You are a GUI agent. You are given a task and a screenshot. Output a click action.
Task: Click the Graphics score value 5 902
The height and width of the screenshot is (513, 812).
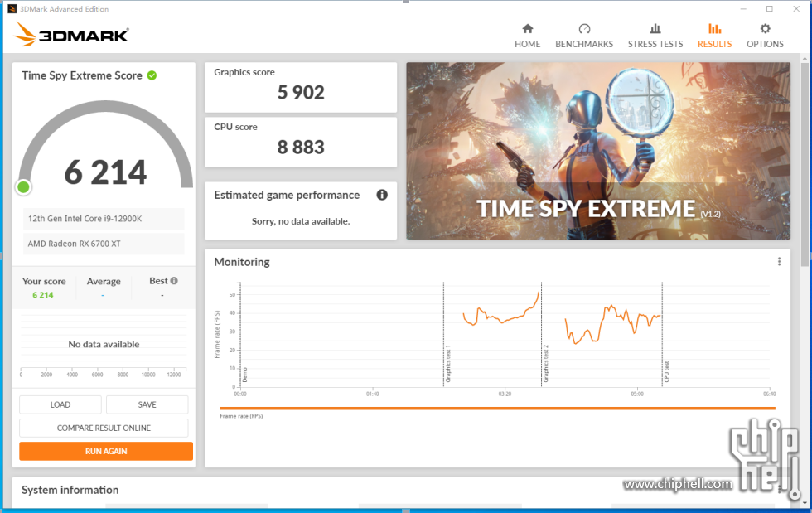(x=301, y=92)
